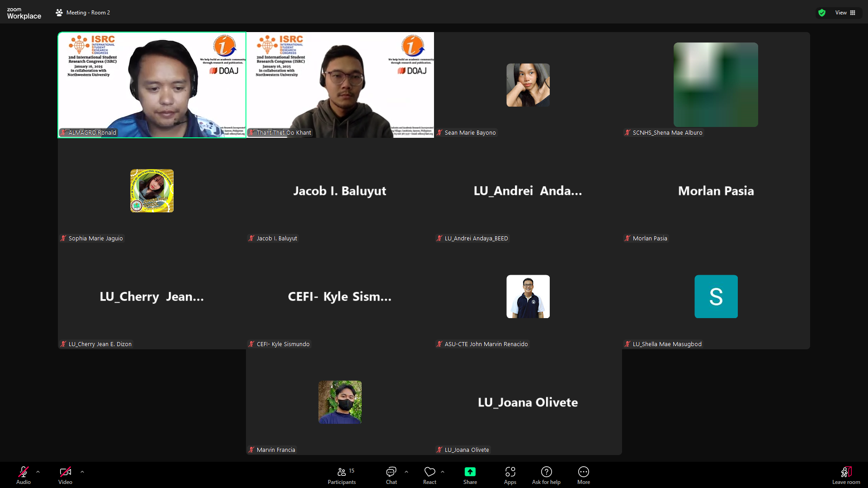
Task: Expand the reactions options arrow
Action: [443, 472]
